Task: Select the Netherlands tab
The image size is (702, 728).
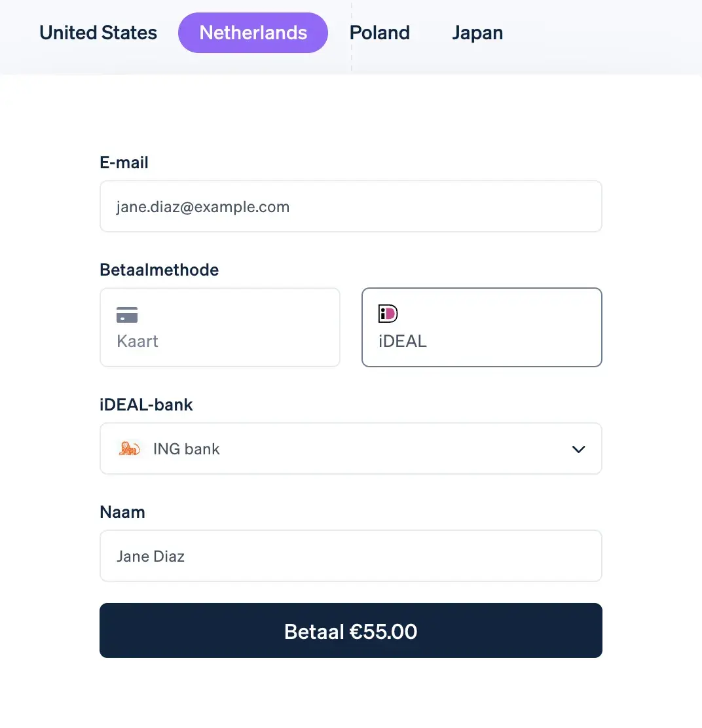Action: pyautogui.click(x=253, y=33)
